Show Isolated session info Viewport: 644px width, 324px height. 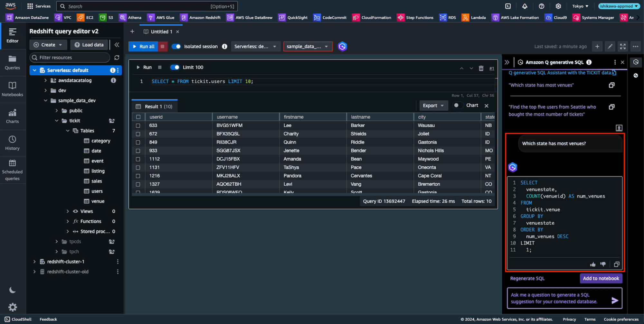tap(225, 46)
